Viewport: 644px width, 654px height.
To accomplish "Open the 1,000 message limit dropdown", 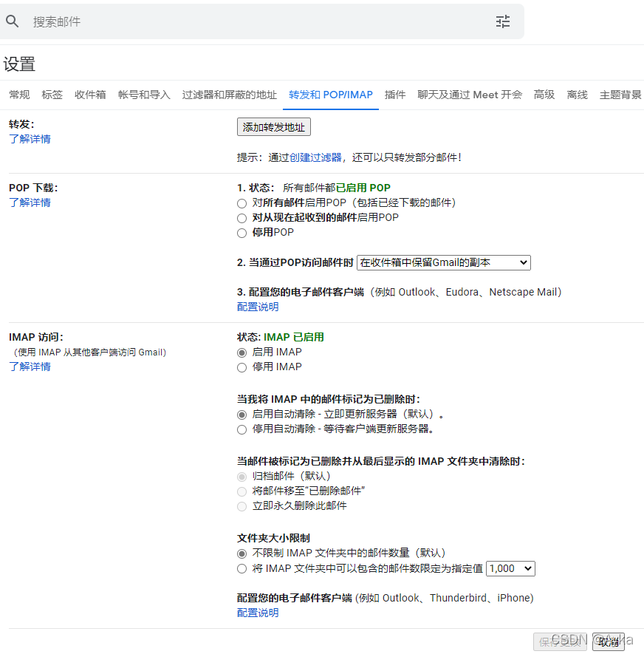I will (510, 568).
